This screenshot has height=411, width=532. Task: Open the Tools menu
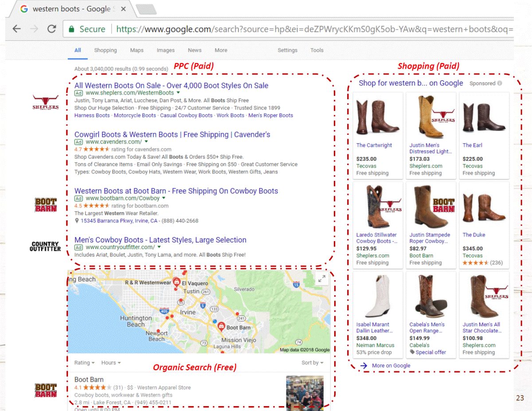[x=317, y=50]
